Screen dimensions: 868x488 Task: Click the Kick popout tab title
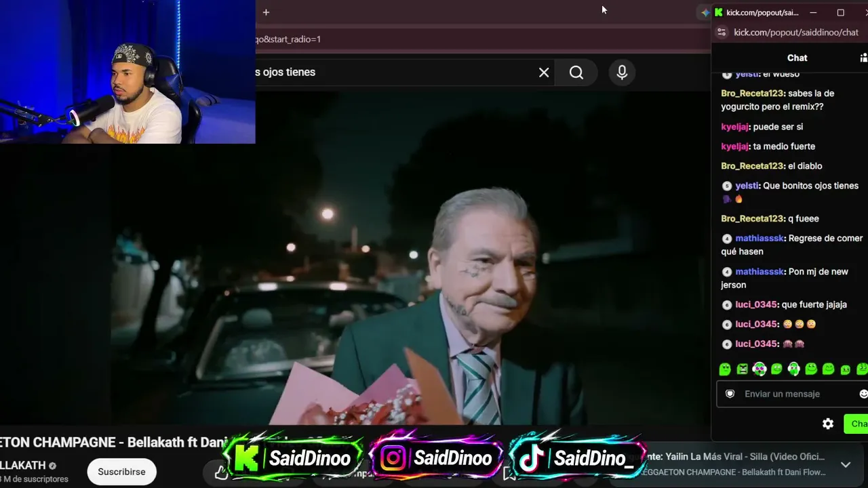click(762, 12)
